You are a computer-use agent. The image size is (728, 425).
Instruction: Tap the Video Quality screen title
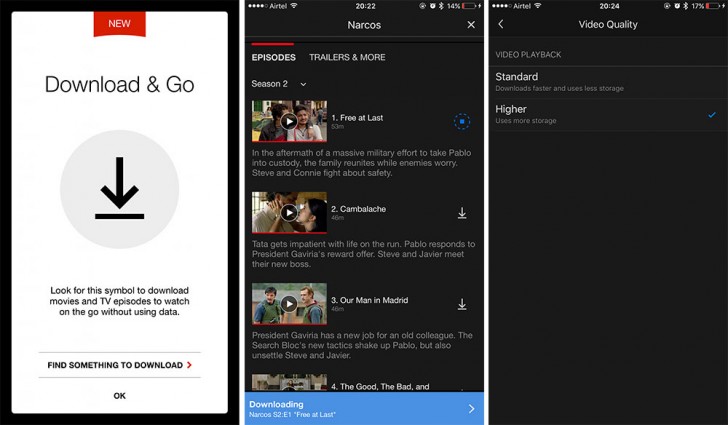click(608, 25)
